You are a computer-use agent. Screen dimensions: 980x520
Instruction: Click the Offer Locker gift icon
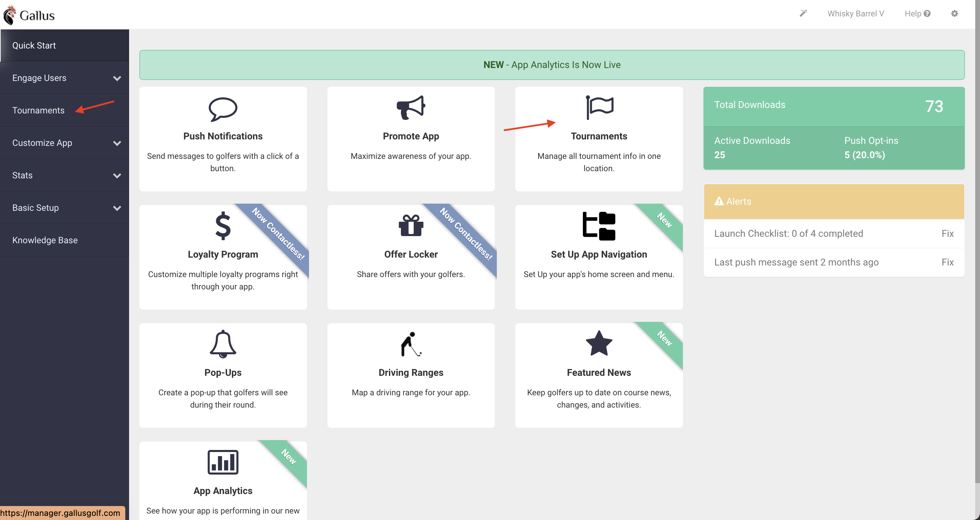(x=411, y=225)
